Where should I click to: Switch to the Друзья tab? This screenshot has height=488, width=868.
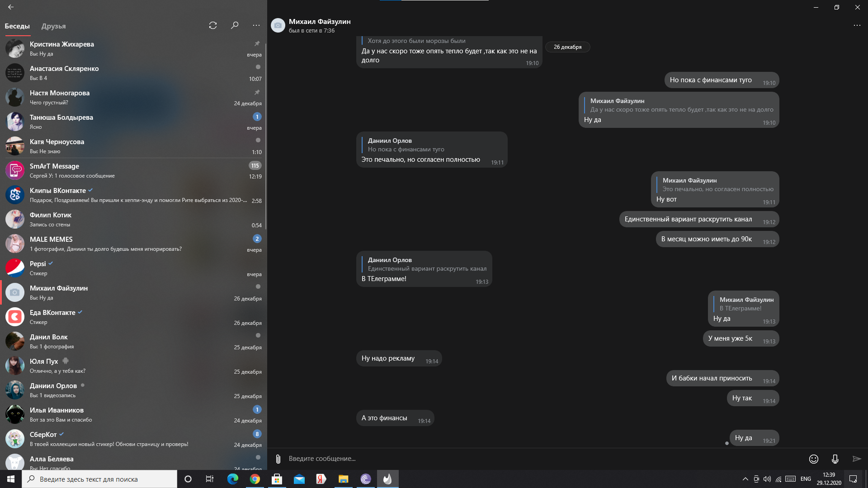click(x=53, y=26)
